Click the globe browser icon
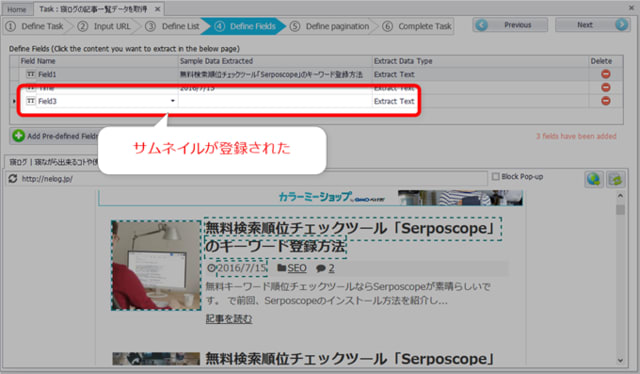Image resolution: width=640 pixels, height=374 pixels. [594, 179]
